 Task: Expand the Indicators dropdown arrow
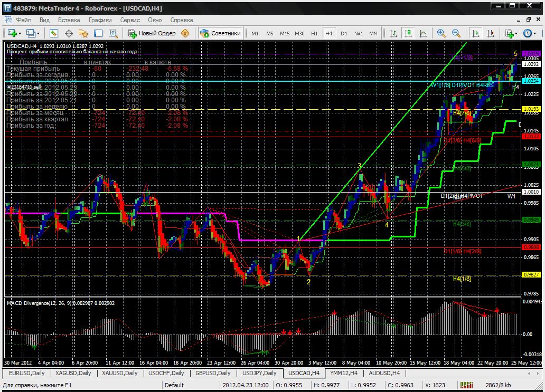pos(516,34)
